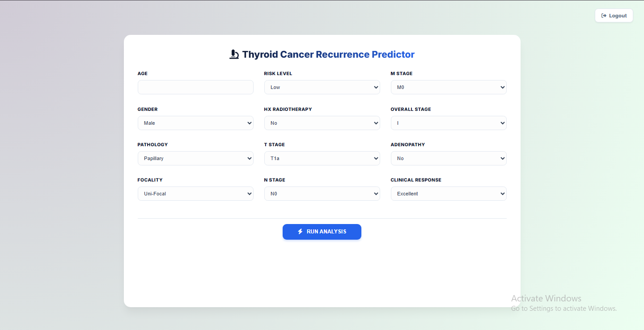
Task: Open the N Stage dropdown showing N0
Action: tap(322, 194)
